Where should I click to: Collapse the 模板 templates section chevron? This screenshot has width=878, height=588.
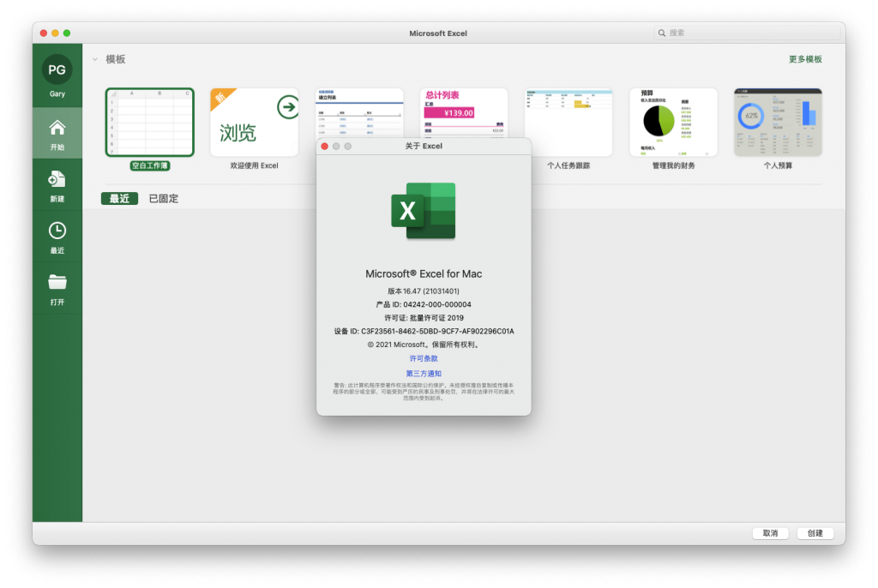click(x=95, y=59)
